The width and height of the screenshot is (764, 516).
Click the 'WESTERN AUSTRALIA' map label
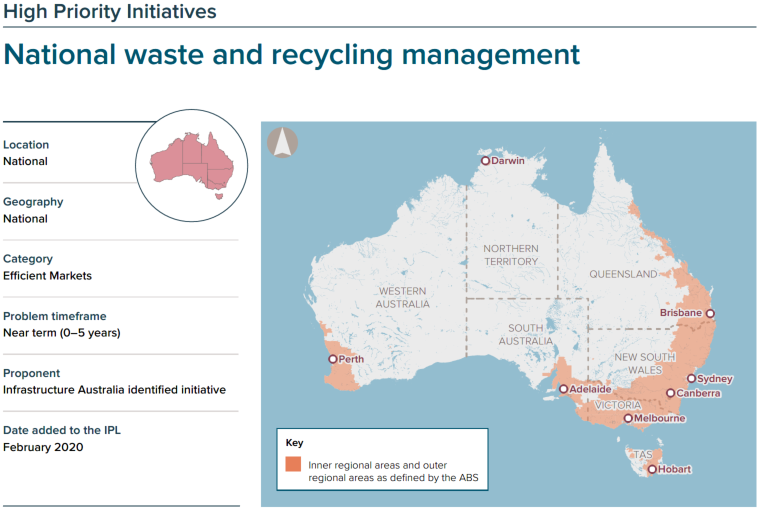tap(402, 298)
